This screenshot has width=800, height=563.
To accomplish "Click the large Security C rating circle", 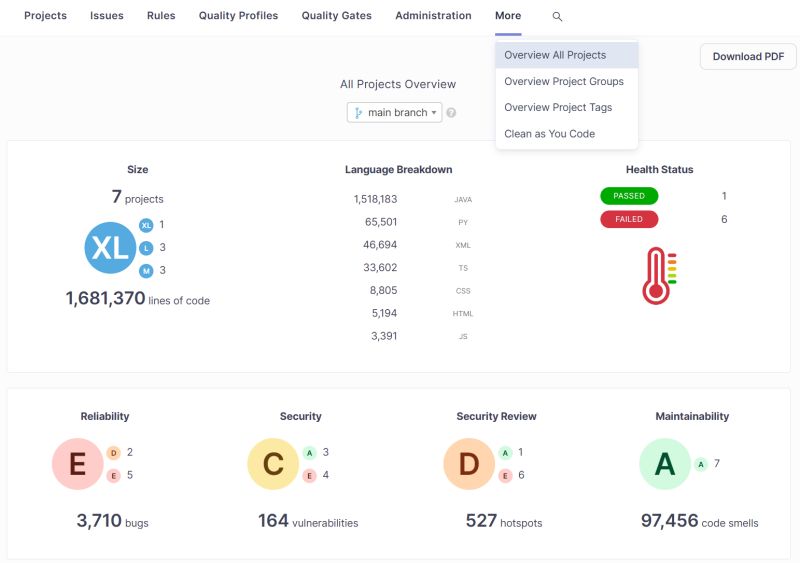I will click(x=273, y=464).
